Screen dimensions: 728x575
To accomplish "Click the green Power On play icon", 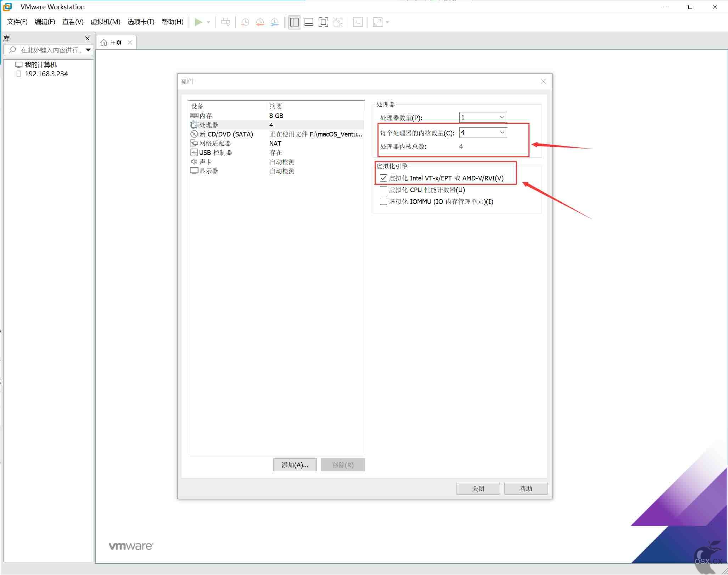I will pyautogui.click(x=198, y=22).
